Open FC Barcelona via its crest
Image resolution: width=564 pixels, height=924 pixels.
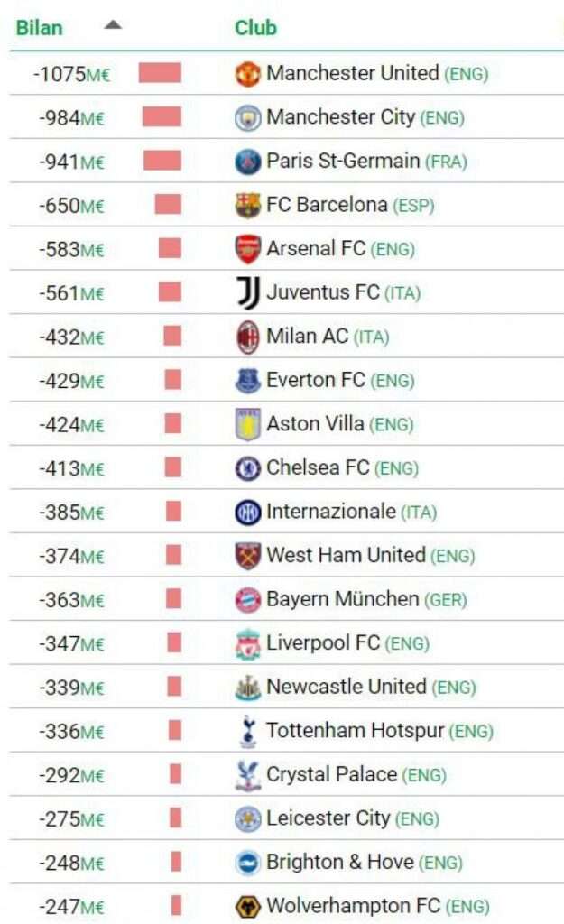246,205
